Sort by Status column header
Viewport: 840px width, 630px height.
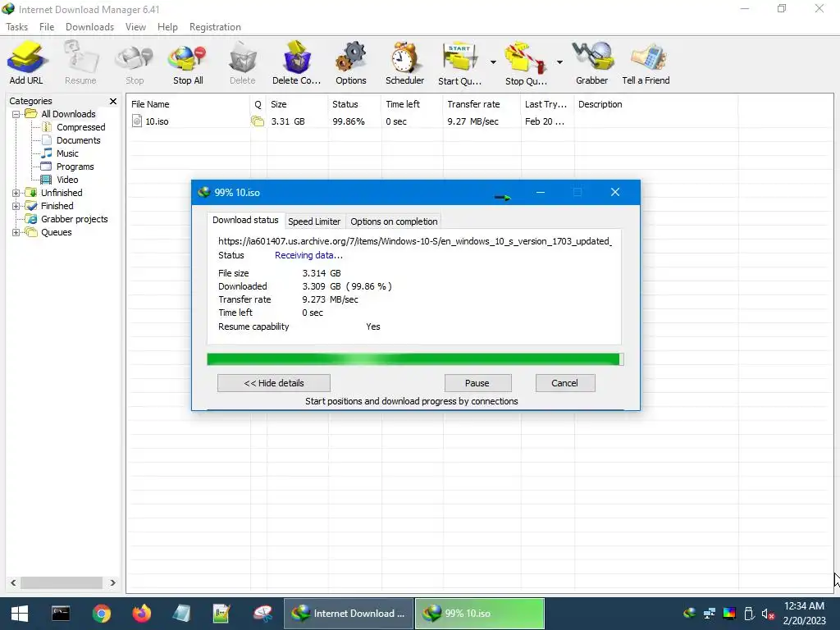354,104
